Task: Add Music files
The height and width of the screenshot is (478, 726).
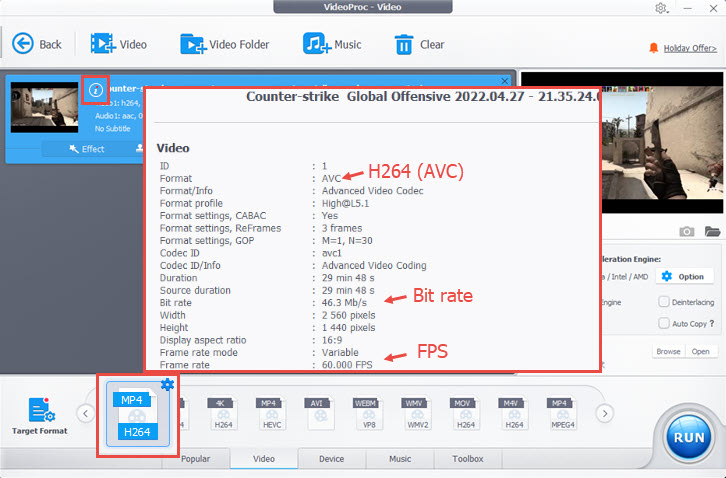Action: [x=332, y=44]
